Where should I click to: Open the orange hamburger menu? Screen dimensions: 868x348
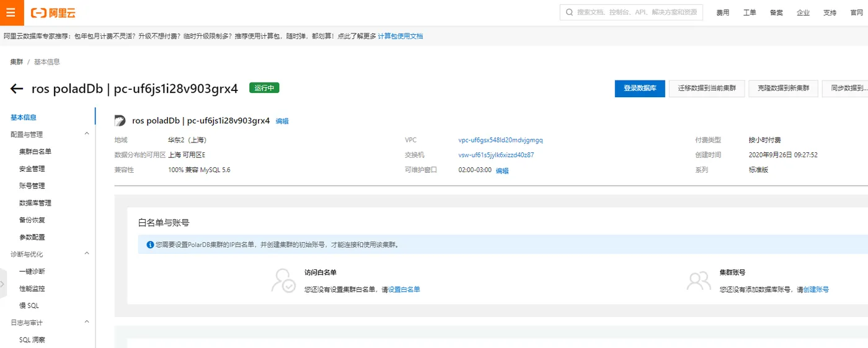[x=11, y=12]
